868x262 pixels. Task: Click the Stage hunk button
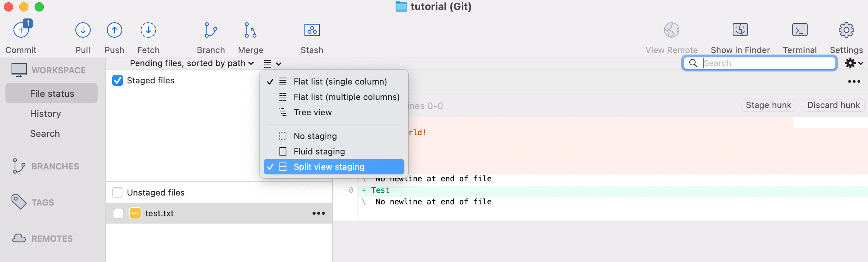pos(768,105)
